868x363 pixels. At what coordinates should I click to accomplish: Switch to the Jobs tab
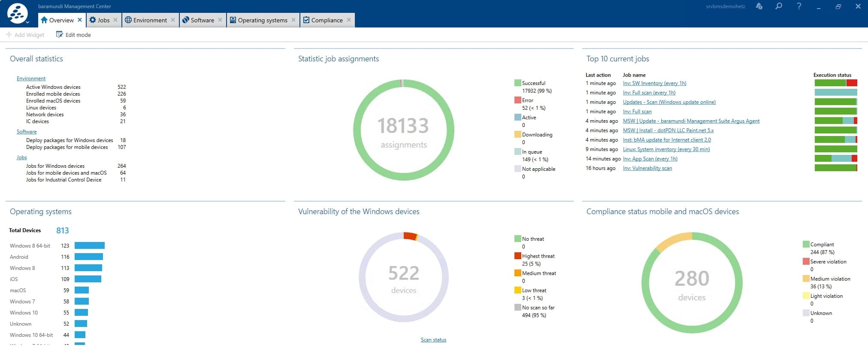103,20
